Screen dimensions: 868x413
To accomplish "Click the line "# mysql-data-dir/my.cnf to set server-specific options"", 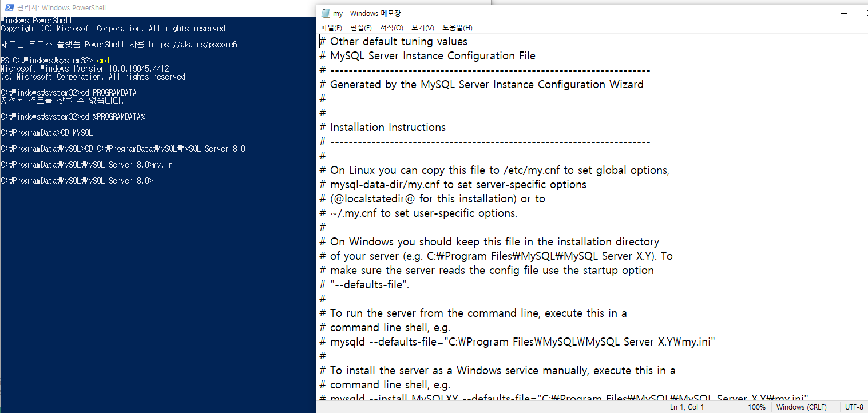I will pyautogui.click(x=453, y=184).
